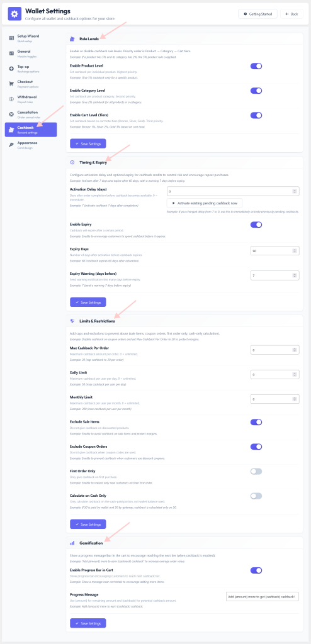
Task: Toggle Exclude Coupon Orders off
Action: (x=256, y=447)
